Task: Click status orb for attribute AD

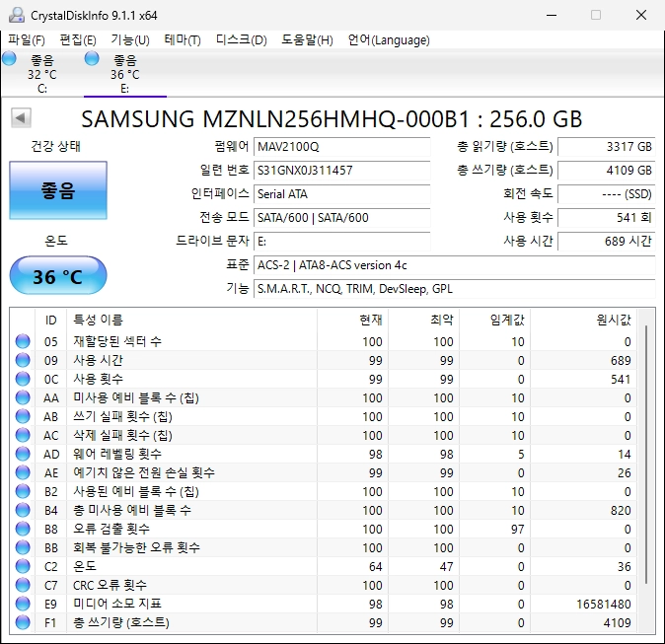Action: click(x=23, y=454)
